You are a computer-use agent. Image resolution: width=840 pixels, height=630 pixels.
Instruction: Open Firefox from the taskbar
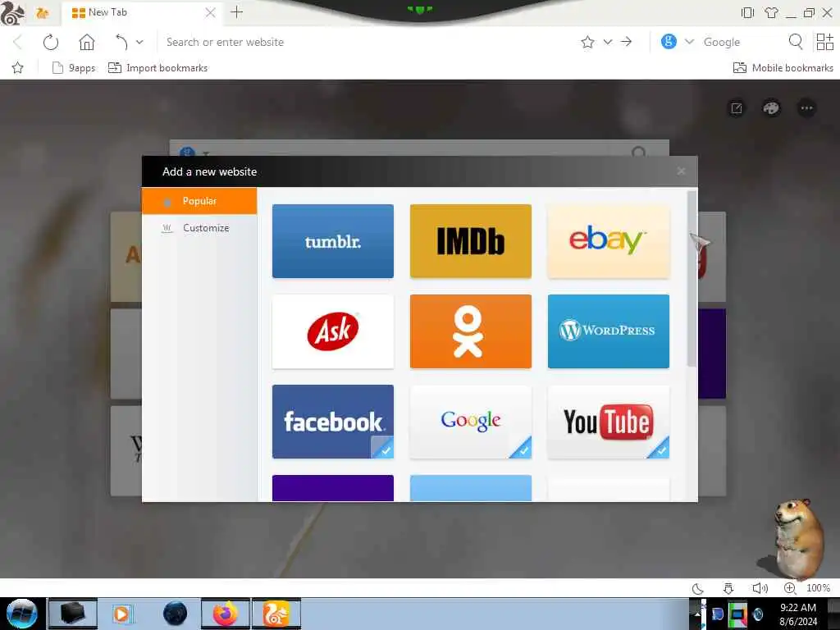pos(225,614)
